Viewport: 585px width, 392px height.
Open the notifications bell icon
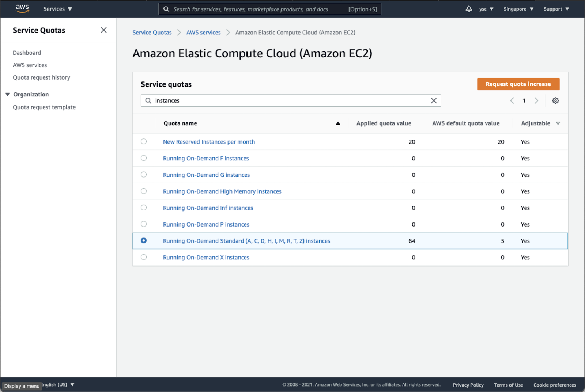469,9
